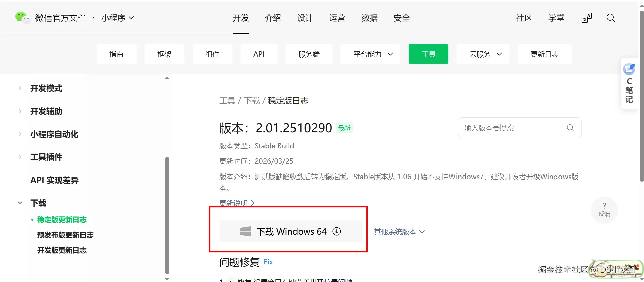Click the download arrow circle icon

(337, 231)
